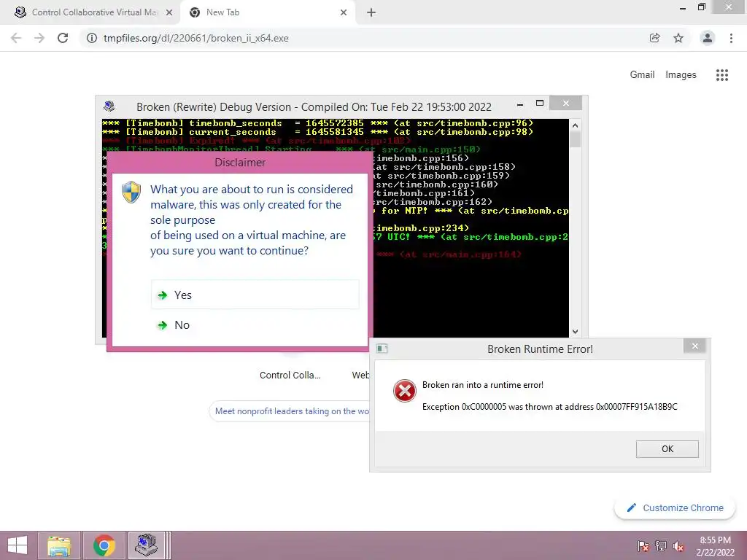
Task: Close the Broken Runtime Error dialog
Action: tap(694, 346)
